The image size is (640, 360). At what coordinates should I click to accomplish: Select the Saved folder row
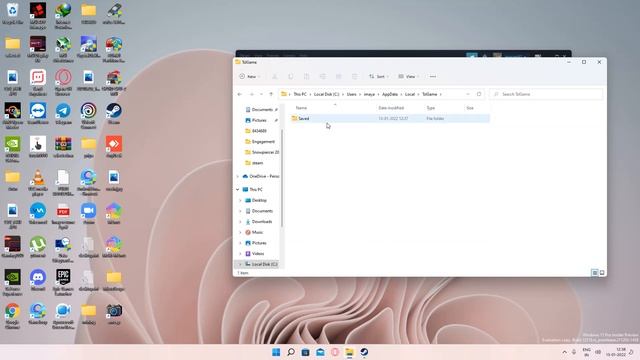[390, 118]
